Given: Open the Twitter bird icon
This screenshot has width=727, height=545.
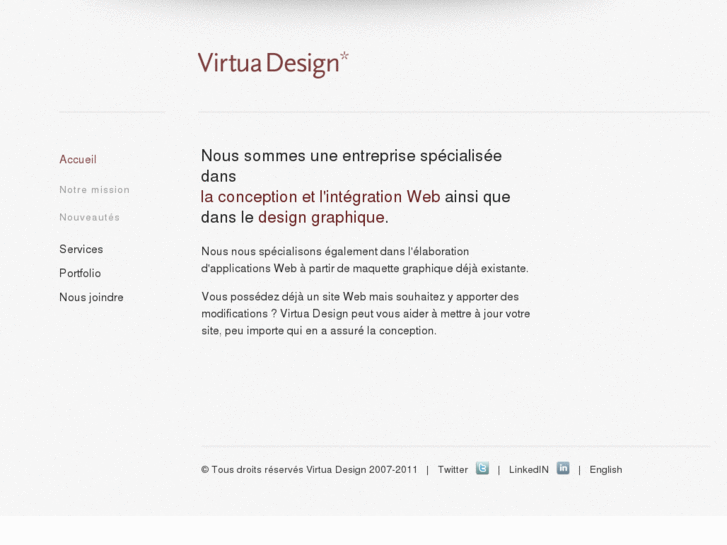Looking at the screenshot, I should (482, 468).
